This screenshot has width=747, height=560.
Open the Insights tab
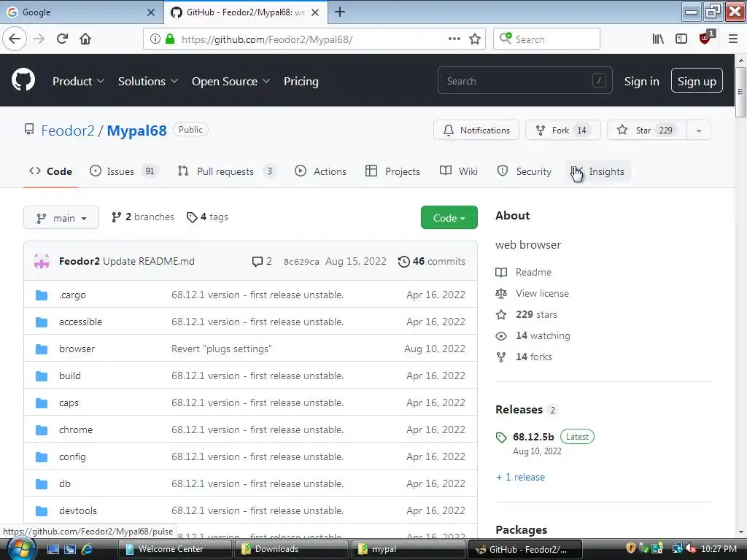point(598,171)
